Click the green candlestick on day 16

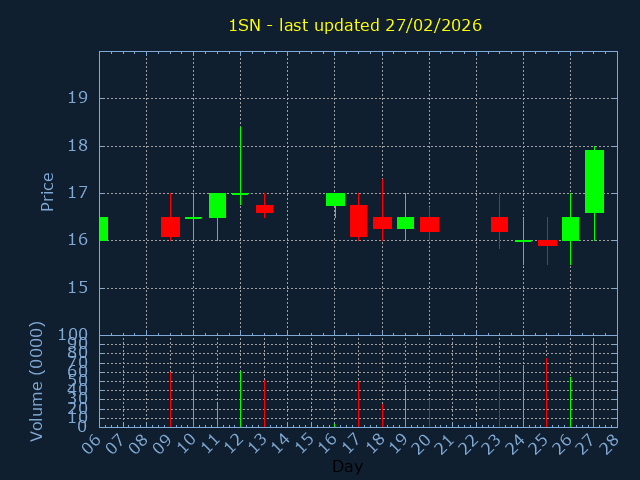335,199
